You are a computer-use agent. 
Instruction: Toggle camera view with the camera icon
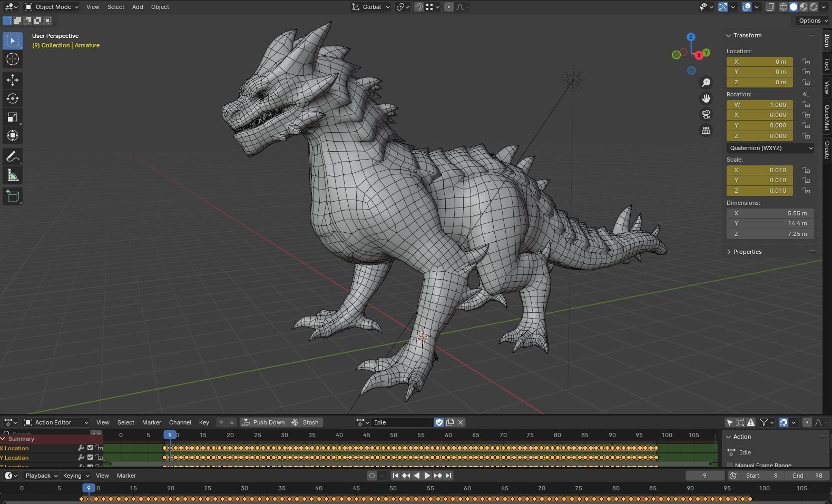pyautogui.click(x=706, y=114)
